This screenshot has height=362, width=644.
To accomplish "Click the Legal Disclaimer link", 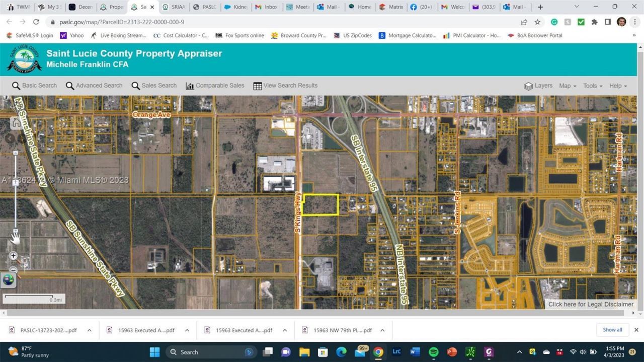I will click(x=591, y=304).
